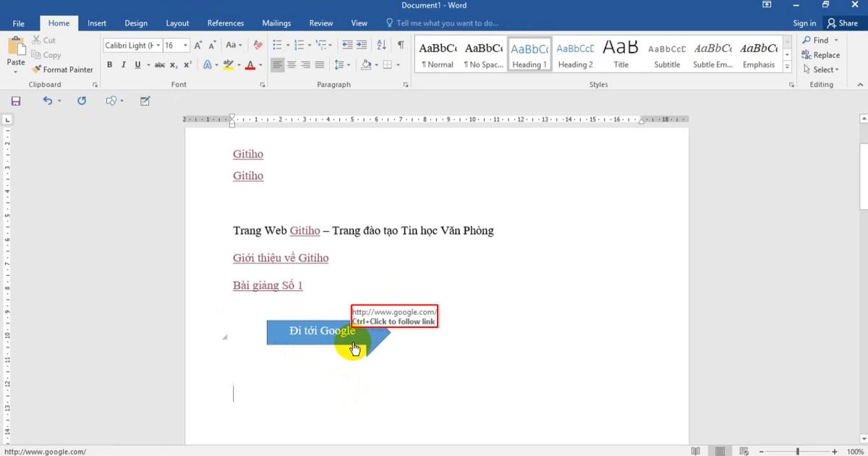Click the Undo icon in Quick Access Toolbar
868x456 pixels.
tap(47, 101)
